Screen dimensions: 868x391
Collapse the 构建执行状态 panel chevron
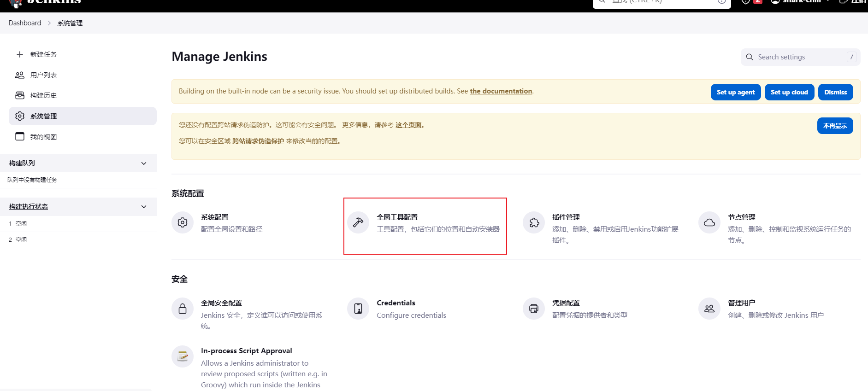[144, 207]
